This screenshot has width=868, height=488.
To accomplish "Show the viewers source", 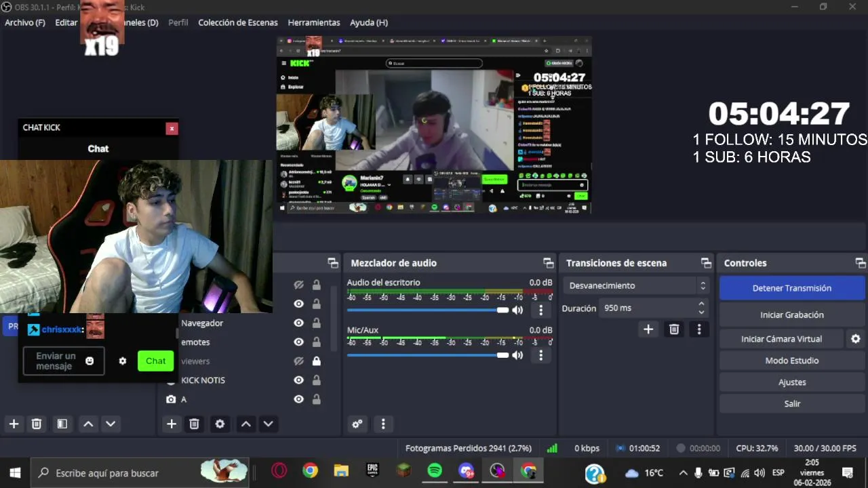I will [x=298, y=361].
